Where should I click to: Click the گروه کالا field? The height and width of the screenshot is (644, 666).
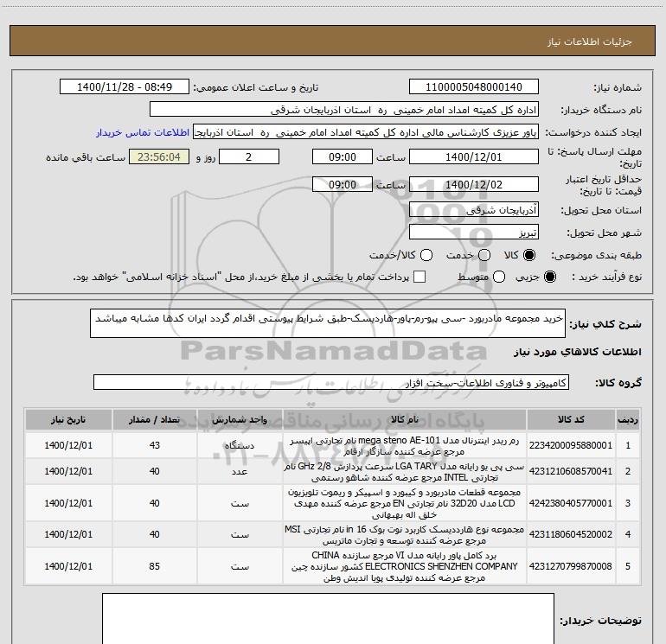pyautogui.click(x=331, y=382)
